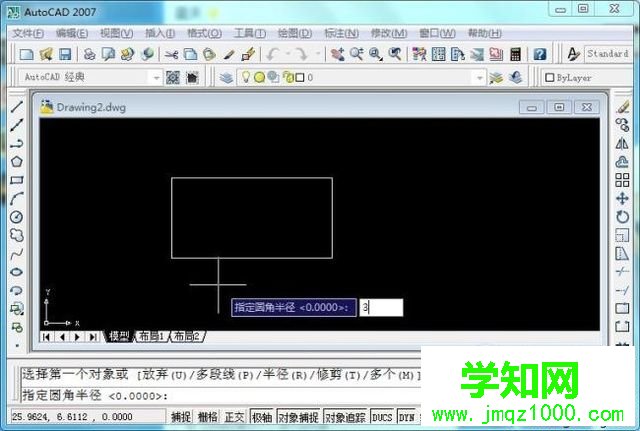
Task: Select the Line tool
Action: click(x=16, y=107)
